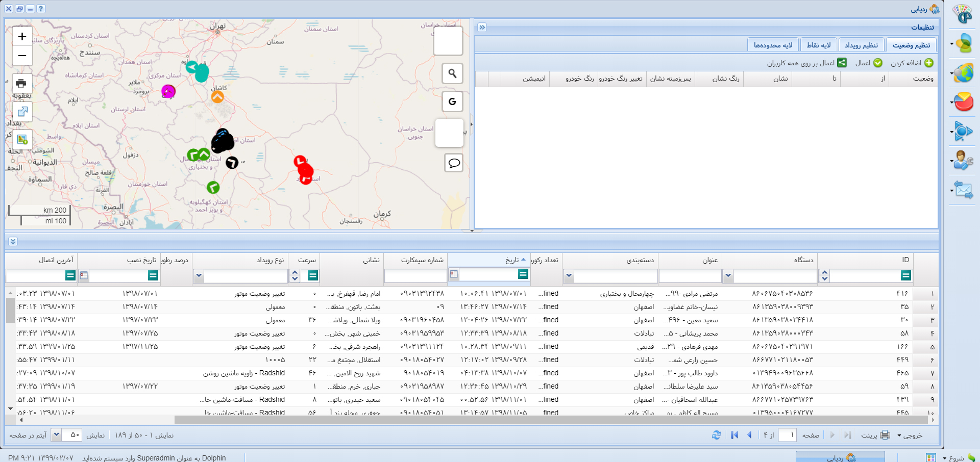The width and height of the screenshot is (980, 462).
Task: Click the horizontal scrollbar of the grid
Action: pos(551,420)
